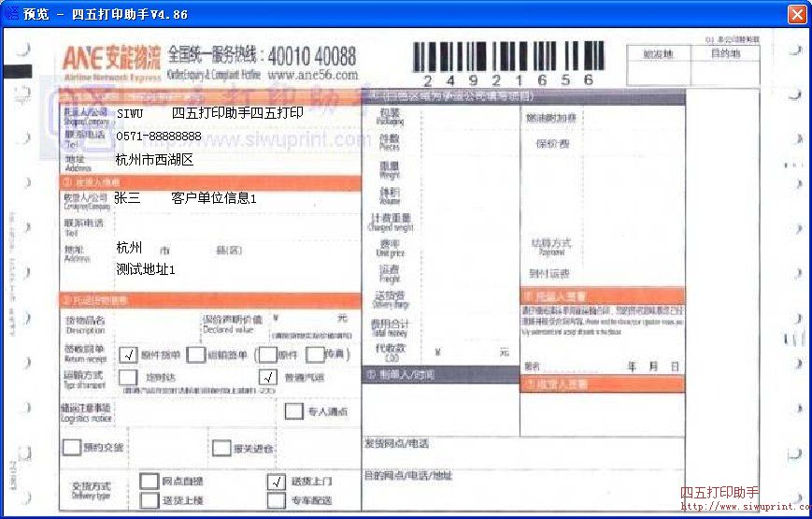
Task: Check the 定时达 transport option box
Action: 129,377
